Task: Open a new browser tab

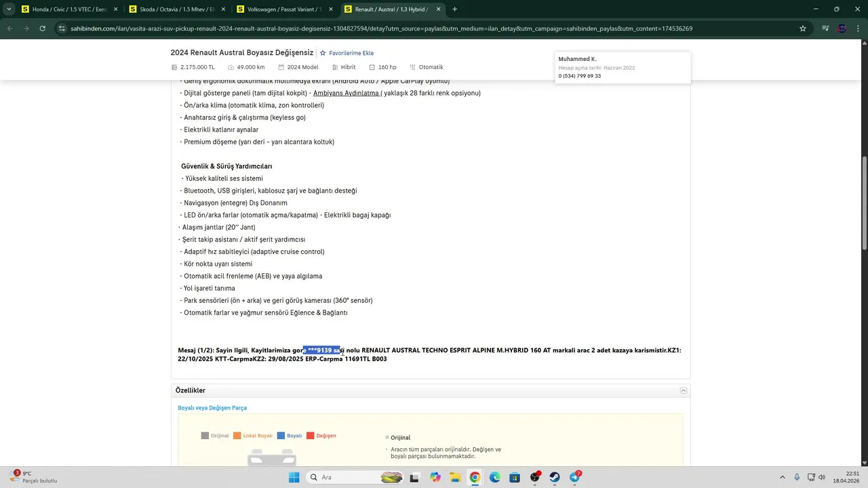Action: [x=454, y=9]
